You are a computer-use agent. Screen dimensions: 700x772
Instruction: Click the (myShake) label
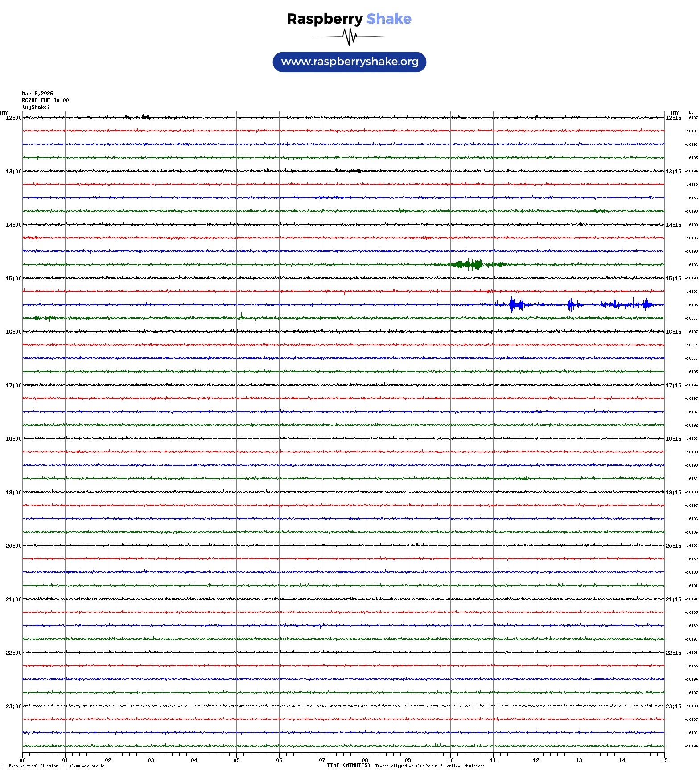[36, 107]
